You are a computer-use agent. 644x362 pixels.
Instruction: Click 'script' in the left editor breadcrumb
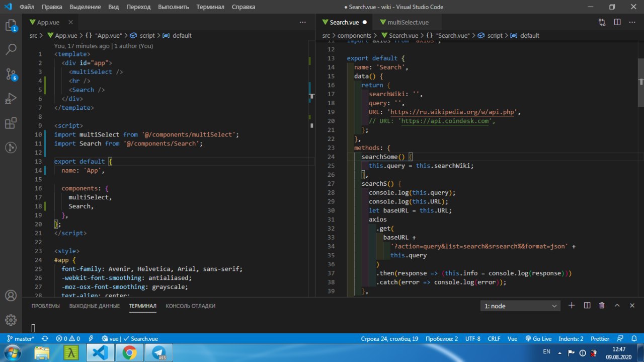(x=147, y=36)
